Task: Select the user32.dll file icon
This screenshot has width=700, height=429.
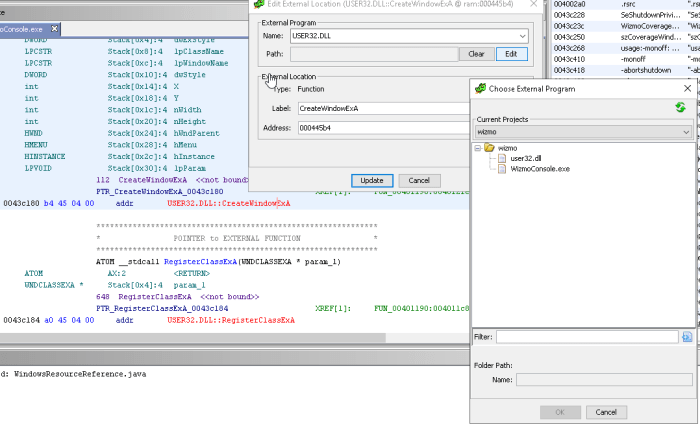Action: coord(502,158)
